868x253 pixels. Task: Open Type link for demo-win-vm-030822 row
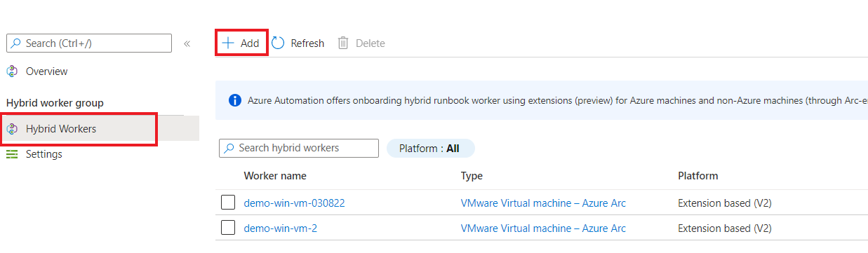(543, 203)
